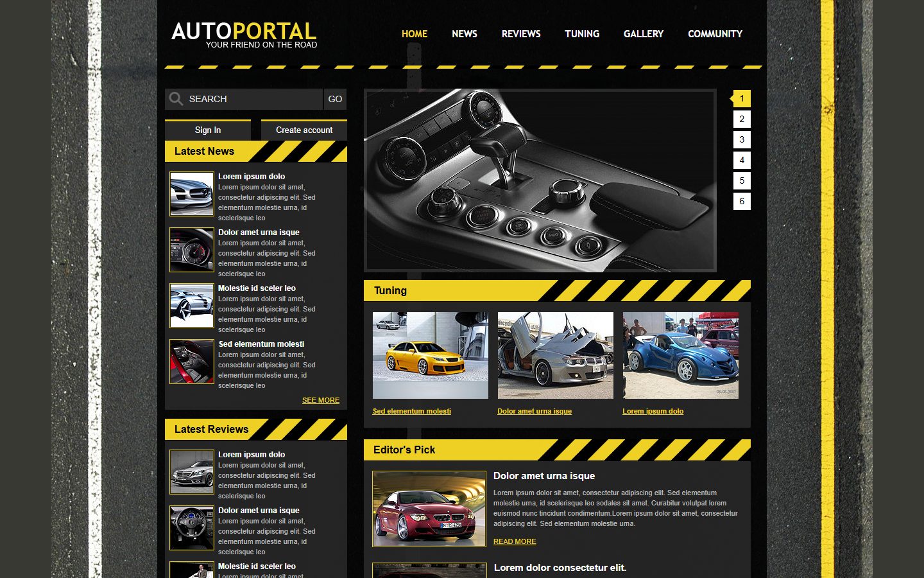This screenshot has height=578, width=924.
Task: Open Latest News 'Sed elementum molesti' headline
Action: (261, 344)
